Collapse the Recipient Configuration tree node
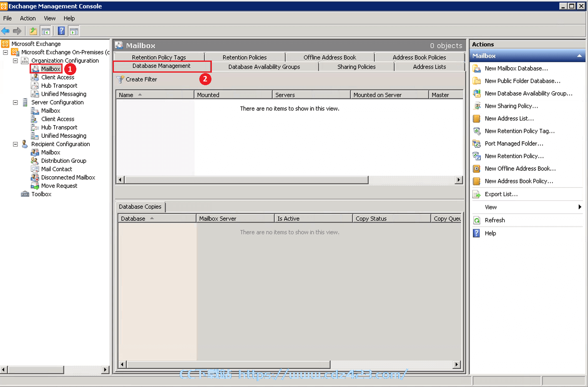The height and width of the screenshot is (387, 588). coord(15,144)
